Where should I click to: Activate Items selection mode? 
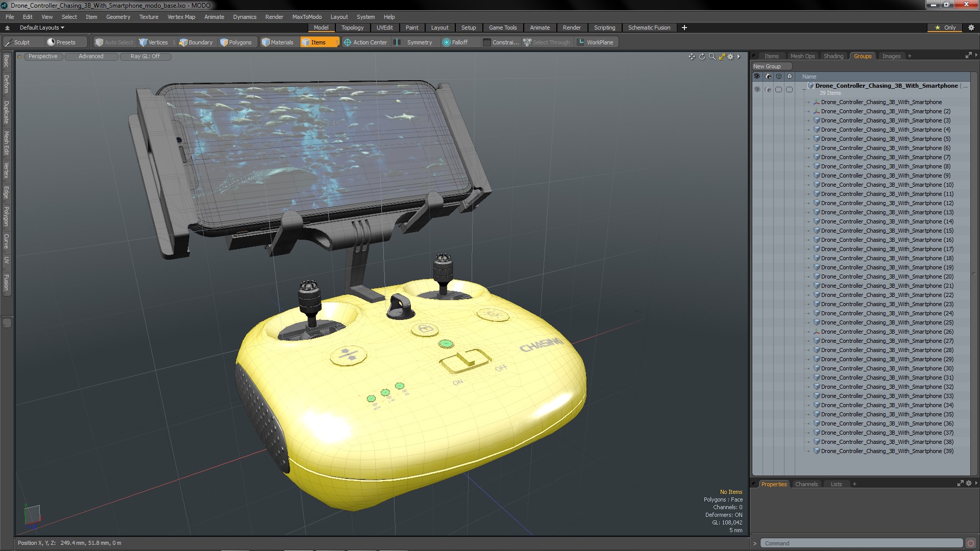pyautogui.click(x=319, y=42)
